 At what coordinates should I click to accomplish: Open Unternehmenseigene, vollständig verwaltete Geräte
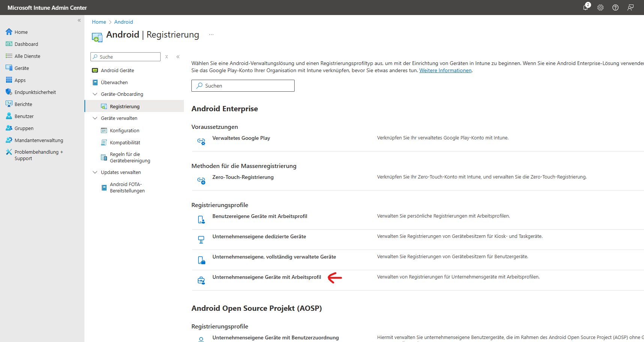(274, 257)
